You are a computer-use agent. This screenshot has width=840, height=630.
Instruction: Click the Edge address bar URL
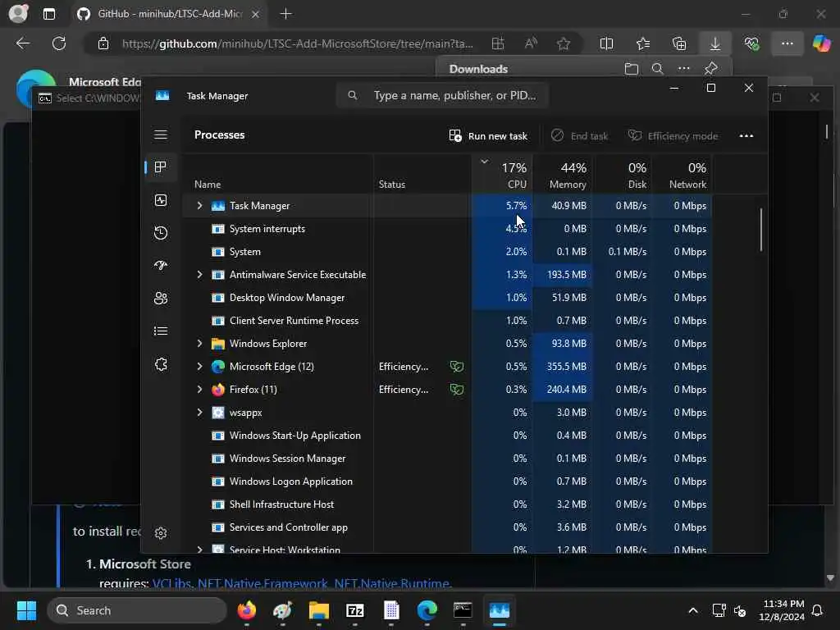[x=297, y=44]
